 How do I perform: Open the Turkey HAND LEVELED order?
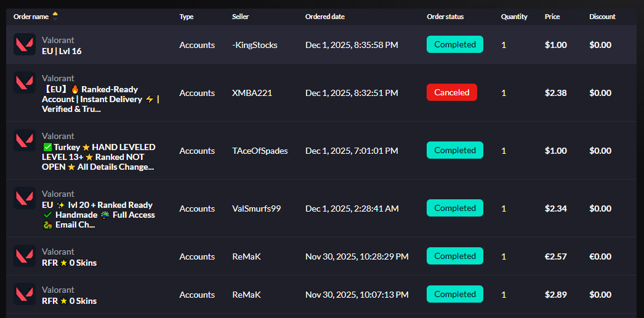(x=99, y=157)
